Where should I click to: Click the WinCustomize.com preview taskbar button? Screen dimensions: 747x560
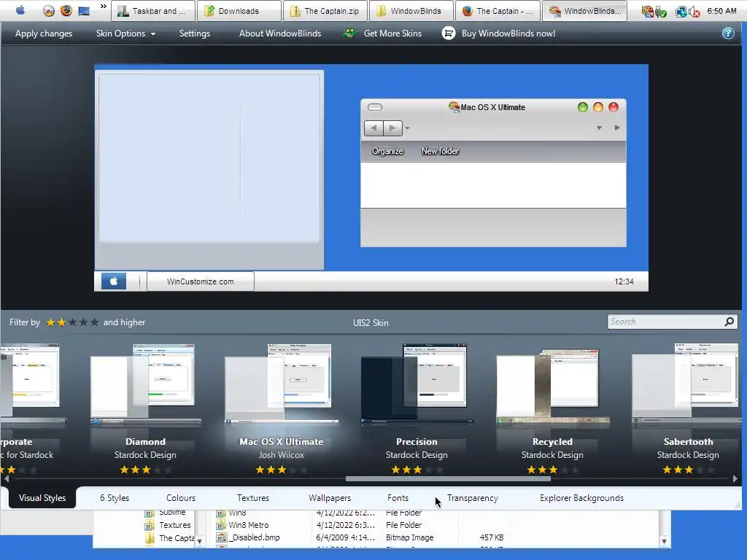[x=200, y=281]
